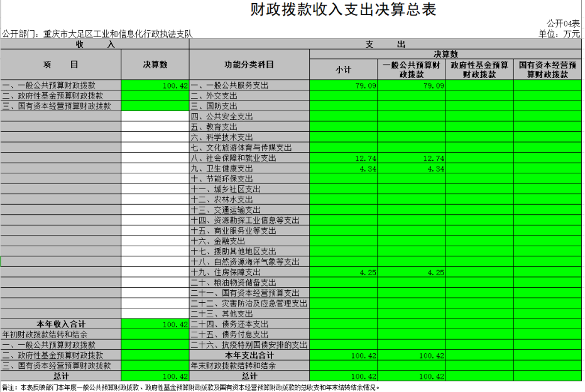Screen dimensions: 585x392
Task: Select the 二十六、抗疫特别国债安排的支出 cell
Action: pyautogui.click(x=249, y=346)
